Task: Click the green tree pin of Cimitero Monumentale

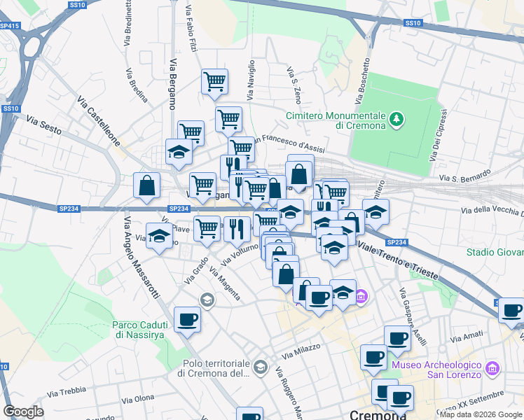Action: 397,119
